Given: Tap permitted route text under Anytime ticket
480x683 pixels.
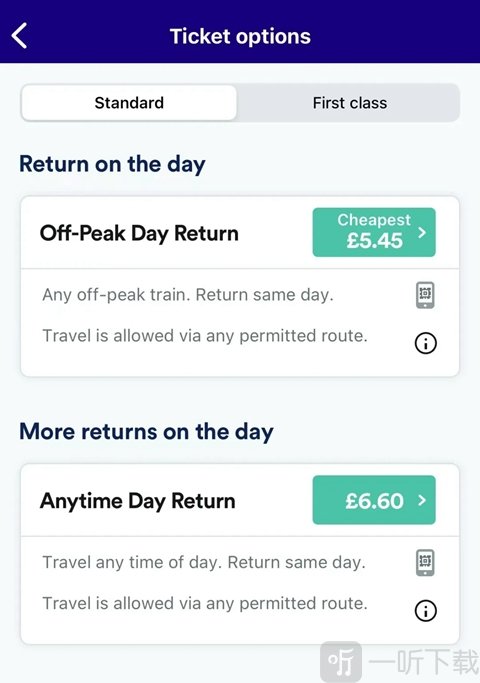Looking at the screenshot, I should pyautogui.click(x=205, y=603).
